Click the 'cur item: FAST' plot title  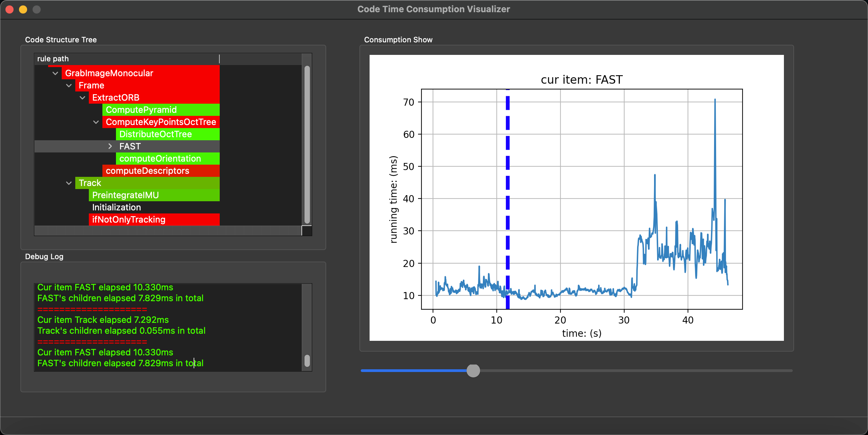[x=582, y=80]
